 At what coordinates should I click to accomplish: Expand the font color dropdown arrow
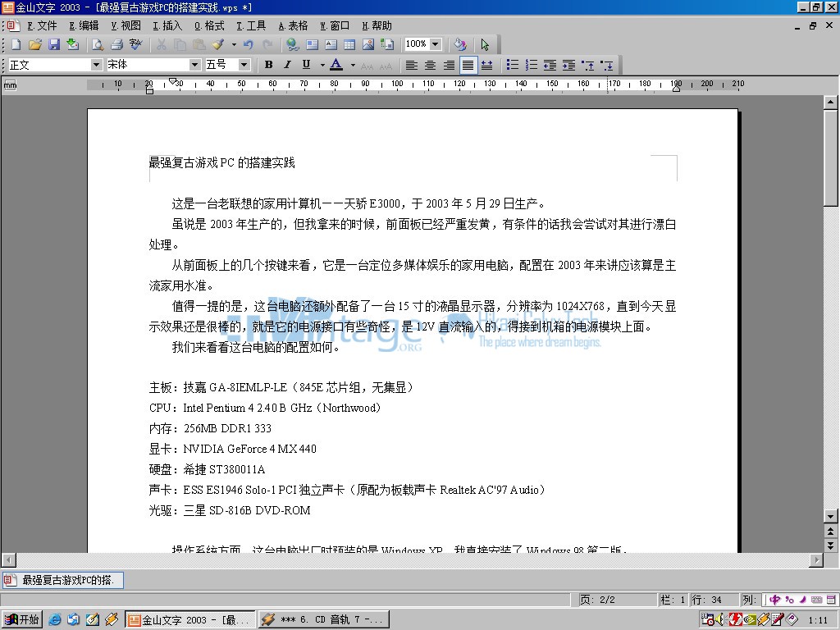coord(353,66)
